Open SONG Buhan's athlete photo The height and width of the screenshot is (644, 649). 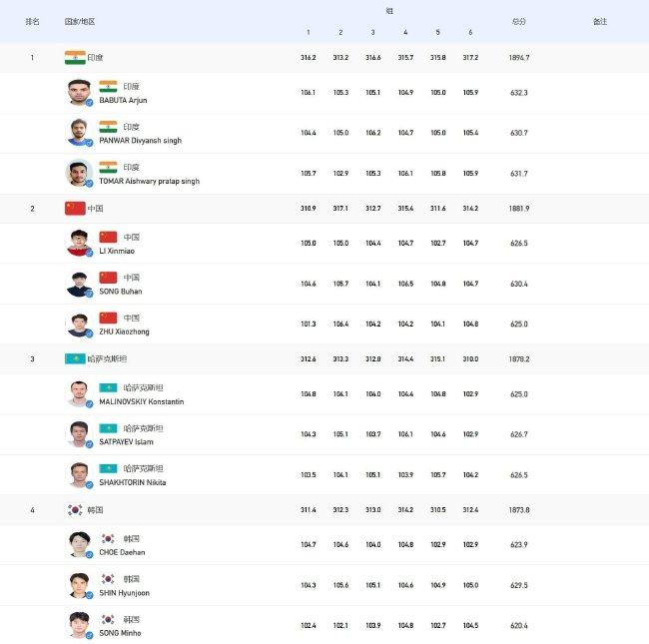(79, 284)
